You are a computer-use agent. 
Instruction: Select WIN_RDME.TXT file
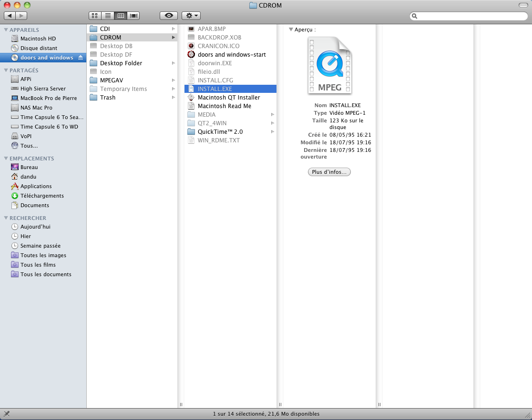point(230,140)
